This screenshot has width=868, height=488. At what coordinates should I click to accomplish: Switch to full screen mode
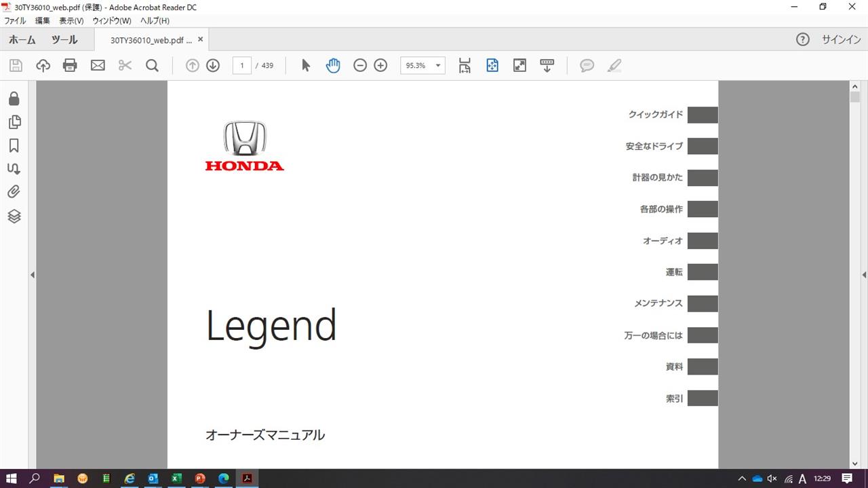click(519, 66)
